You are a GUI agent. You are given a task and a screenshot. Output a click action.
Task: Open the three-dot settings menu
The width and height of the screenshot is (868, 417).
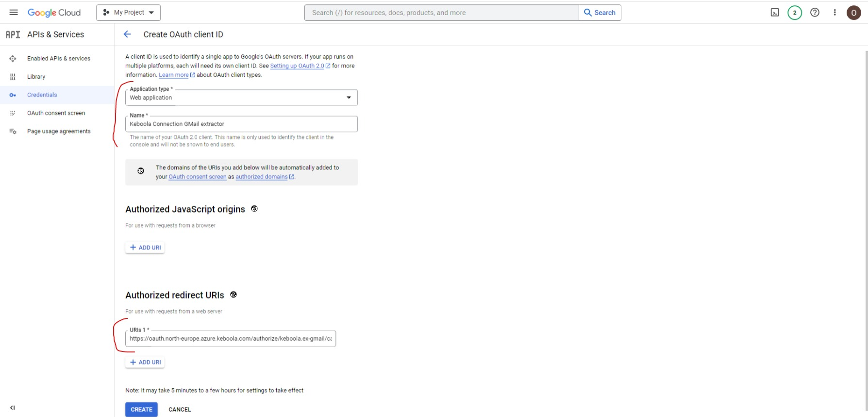coord(835,13)
